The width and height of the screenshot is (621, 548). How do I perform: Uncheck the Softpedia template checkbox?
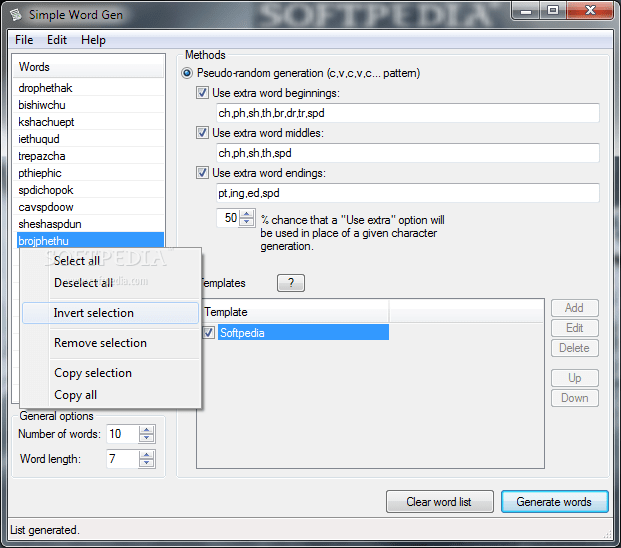(209, 333)
